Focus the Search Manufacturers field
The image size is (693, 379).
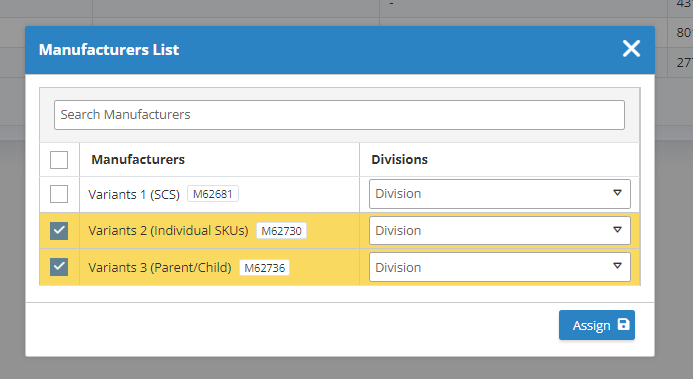coord(339,115)
